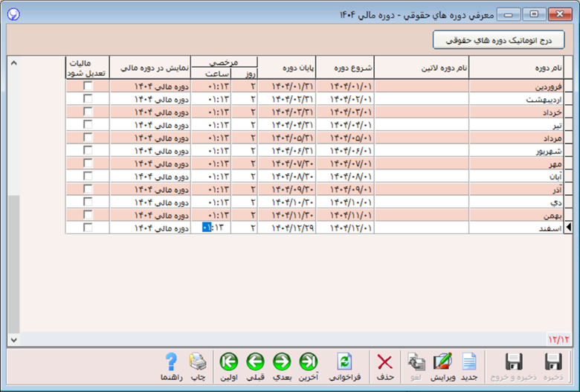The image size is (580, 392).
Task: Tick the tax adjustment checkbox for فروردین
Action: (x=88, y=86)
